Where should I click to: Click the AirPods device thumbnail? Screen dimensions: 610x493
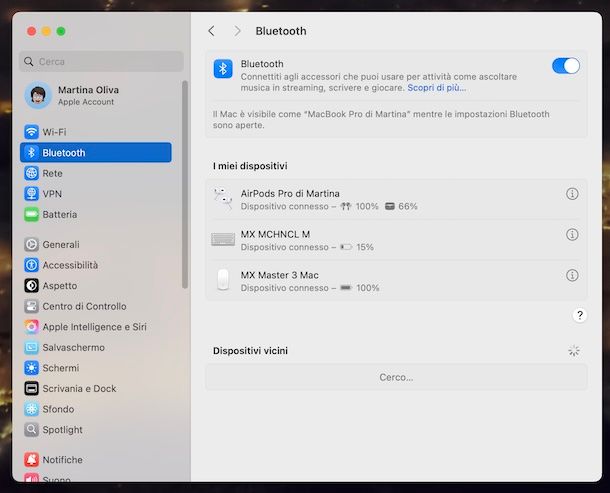pyautogui.click(x=223, y=199)
